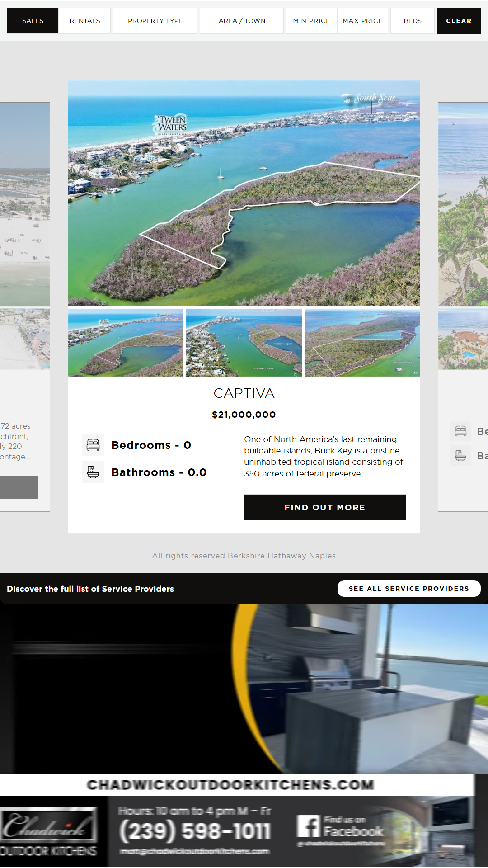This screenshot has height=868, width=488.
Task: Open the Min Price dropdown
Action: (x=311, y=21)
